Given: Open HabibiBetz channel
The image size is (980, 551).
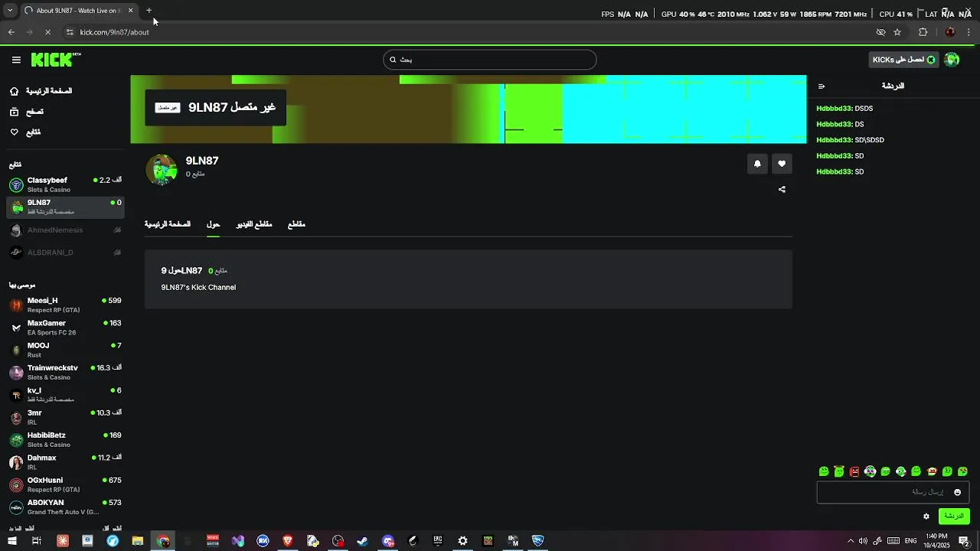Looking at the screenshot, I should [x=65, y=440].
